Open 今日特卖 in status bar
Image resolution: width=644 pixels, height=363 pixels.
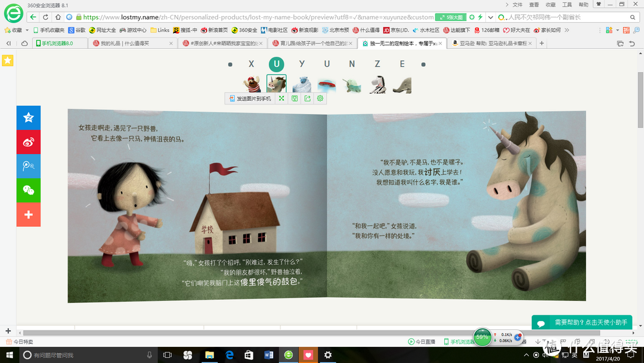[19, 342]
